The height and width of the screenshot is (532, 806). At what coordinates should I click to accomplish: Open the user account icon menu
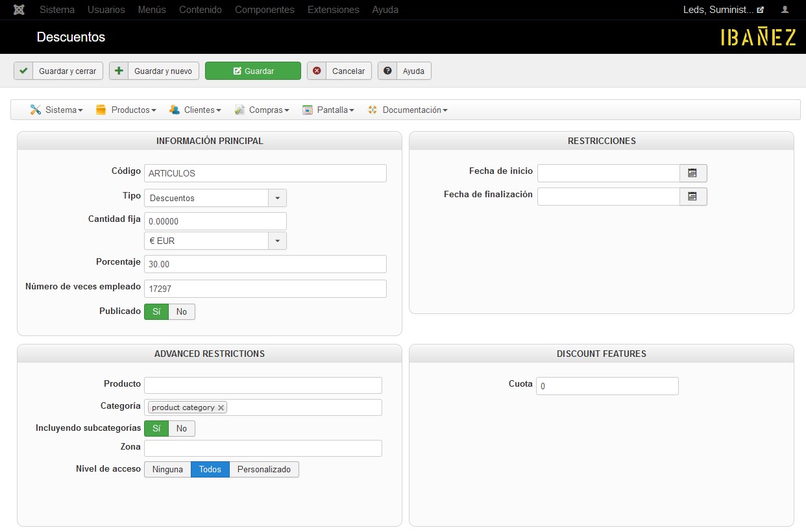(x=785, y=10)
